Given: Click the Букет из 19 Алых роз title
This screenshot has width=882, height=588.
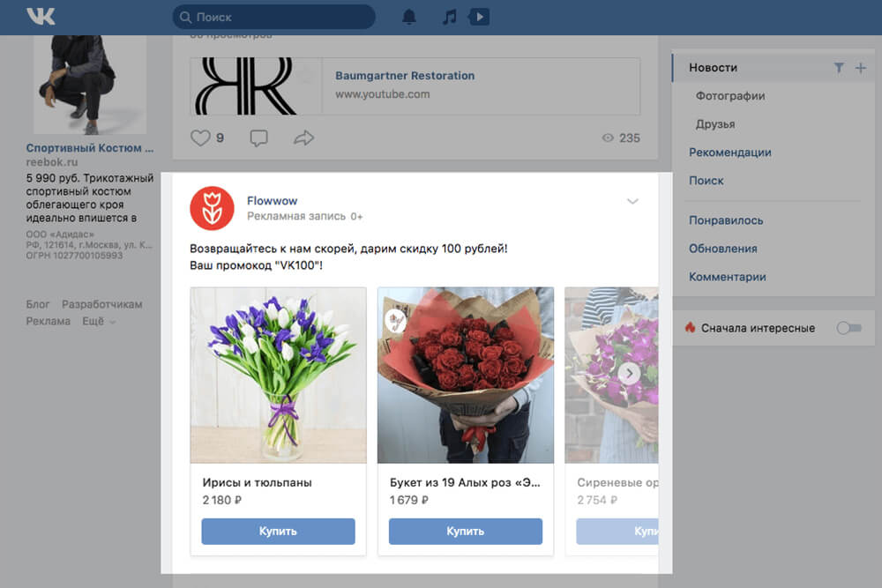Looking at the screenshot, I should (x=465, y=482).
